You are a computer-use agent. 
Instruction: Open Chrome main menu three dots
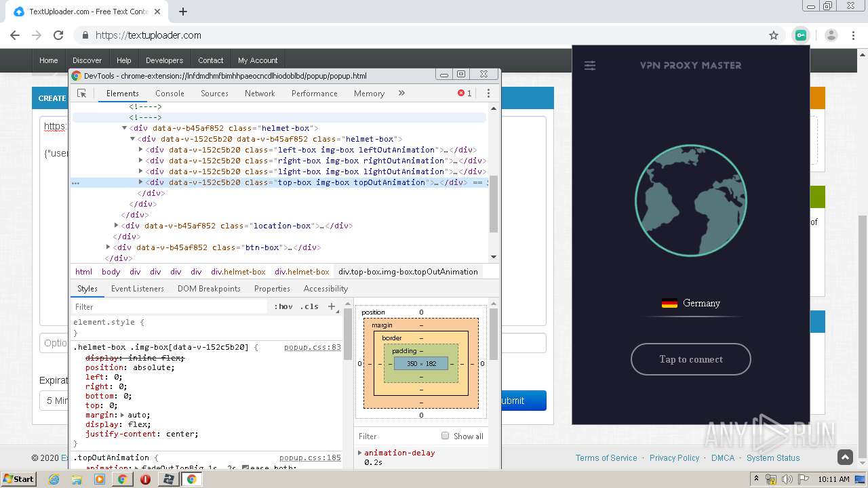click(854, 35)
